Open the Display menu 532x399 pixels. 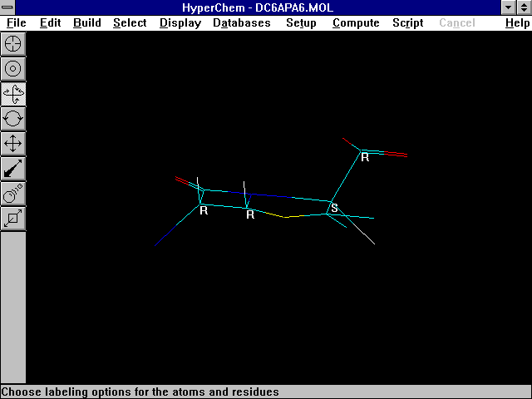tap(180, 22)
